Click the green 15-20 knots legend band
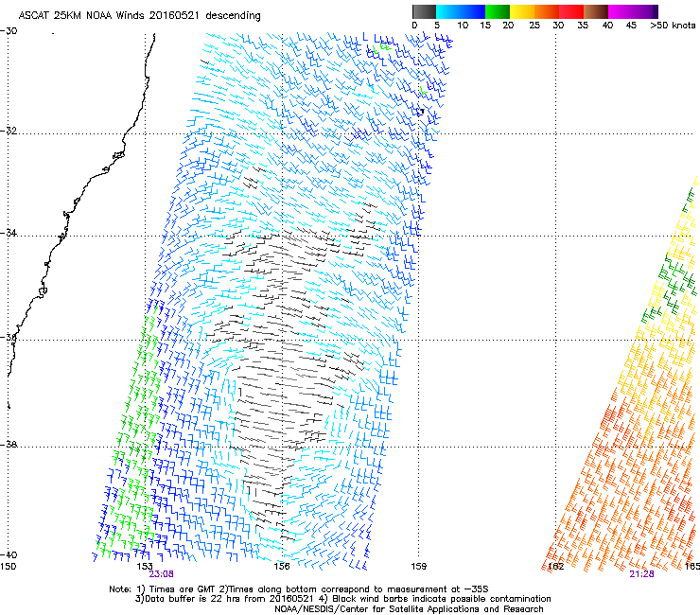Image resolution: width=700 pixels, height=615 pixels. pos(498,11)
